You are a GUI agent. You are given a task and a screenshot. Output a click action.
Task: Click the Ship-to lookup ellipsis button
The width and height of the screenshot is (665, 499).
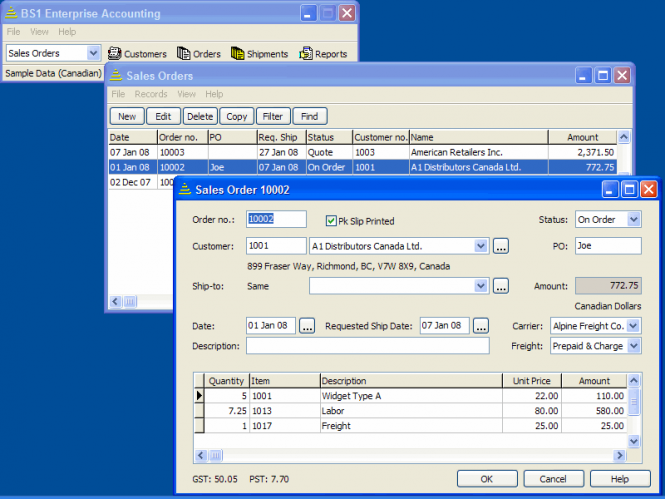pos(501,286)
